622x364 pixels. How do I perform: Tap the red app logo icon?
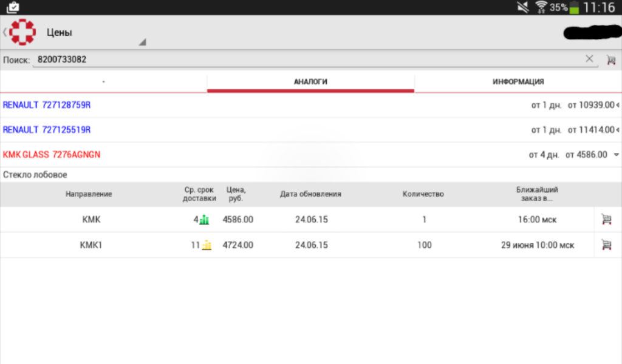pyautogui.click(x=23, y=32)
